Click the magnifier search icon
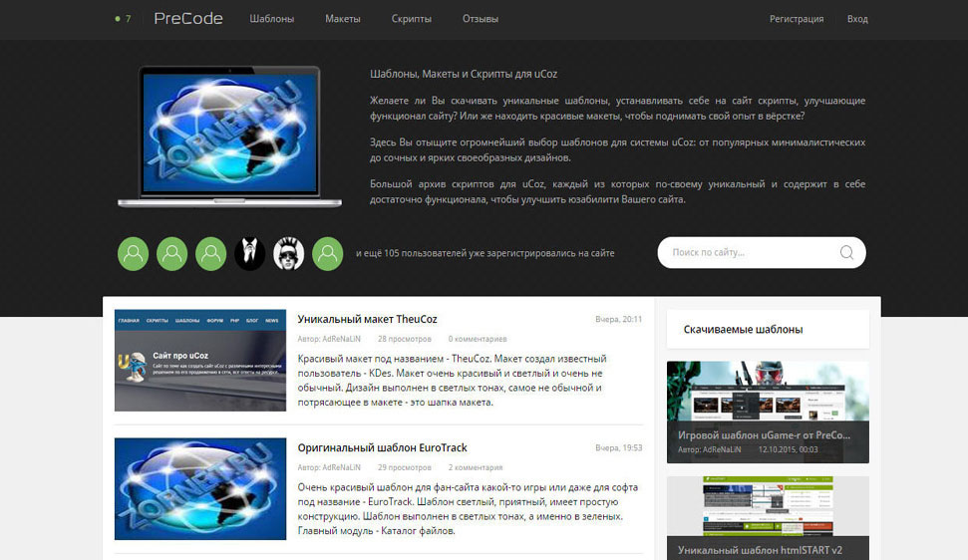The width and height of the screenshot is (968, 560). click(847, 252)
